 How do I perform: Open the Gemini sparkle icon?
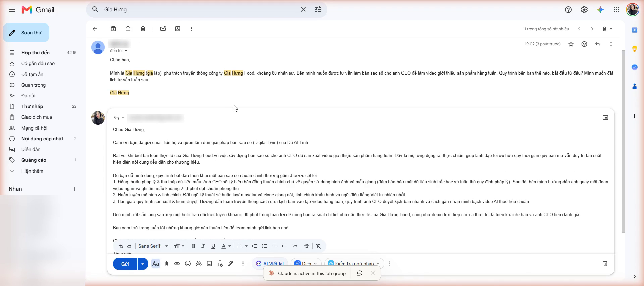[x=600, y=10]
